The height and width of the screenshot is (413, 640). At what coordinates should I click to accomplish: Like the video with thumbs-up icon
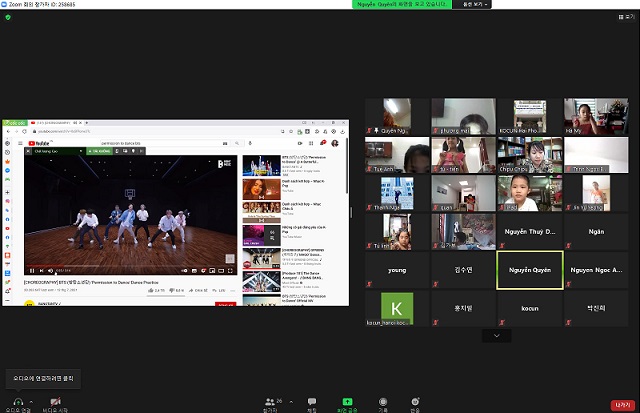pos(151,290)
